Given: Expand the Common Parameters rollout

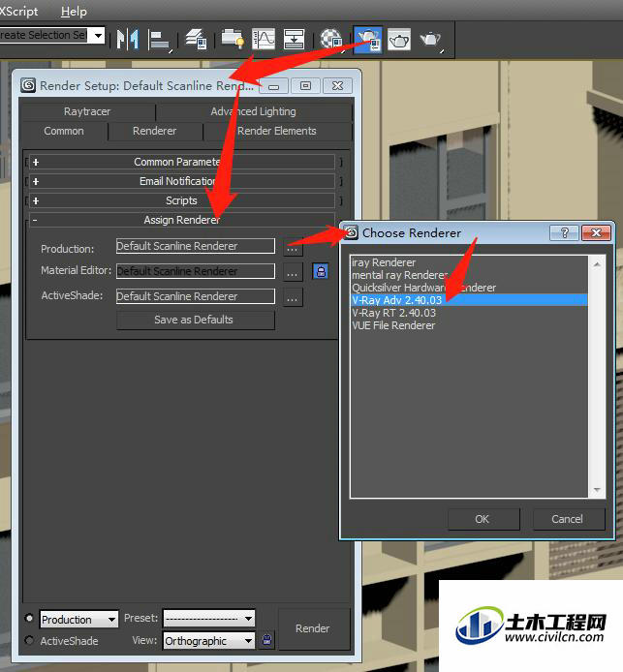Looking at the screenshot, I should (182, 162).
